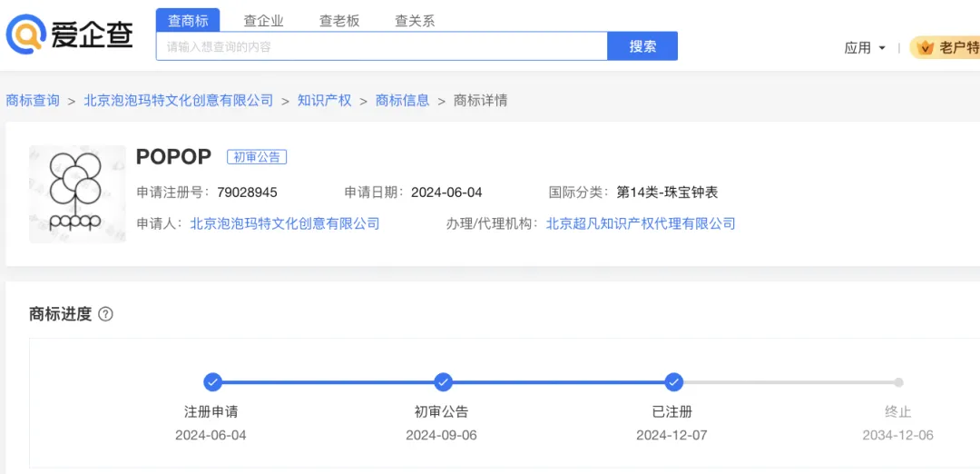The image size is (980, 474).
Task: Click the date 2024-12-07 under 已注册
Action: click(x=671, y=435)
